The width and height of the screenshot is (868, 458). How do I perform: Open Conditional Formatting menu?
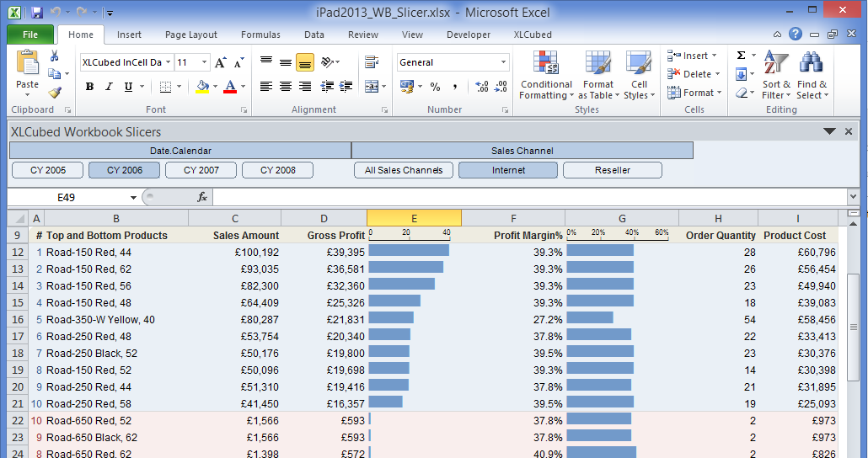coord(546,75)
